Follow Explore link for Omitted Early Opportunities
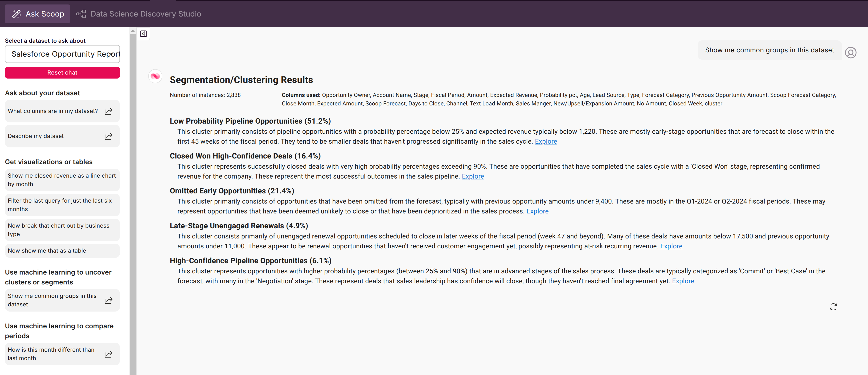Screen dimensions: 868x375 (x=537, y=212)
